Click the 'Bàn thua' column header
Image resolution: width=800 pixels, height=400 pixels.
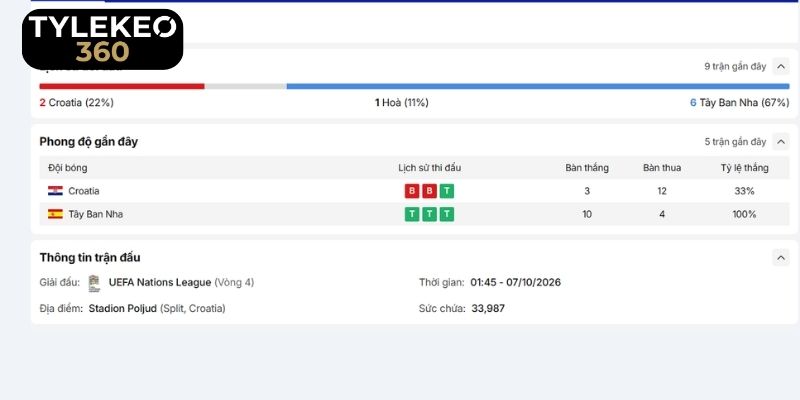[x=662, y=168]
